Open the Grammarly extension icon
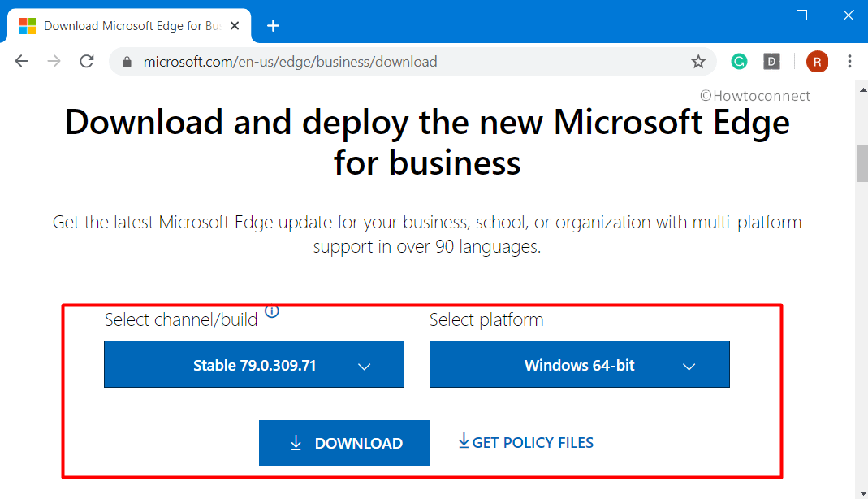The image size is (868, 499). (739, 61)
